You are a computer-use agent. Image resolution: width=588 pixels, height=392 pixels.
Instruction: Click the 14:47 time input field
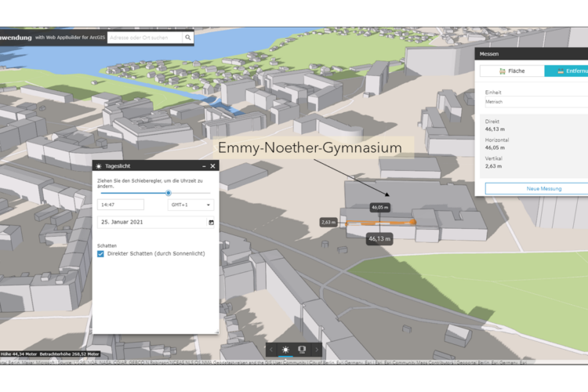121,205
